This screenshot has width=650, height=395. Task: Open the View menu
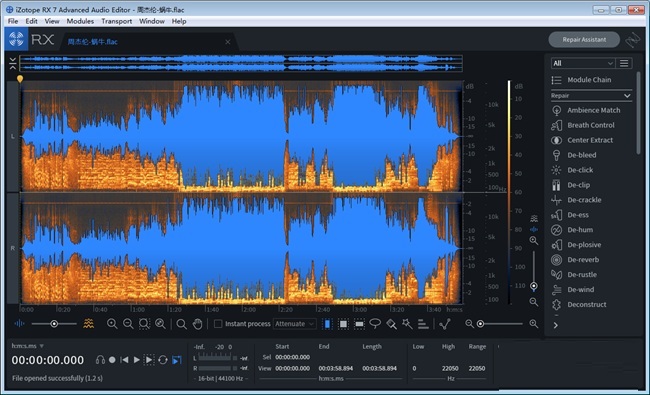52,21
